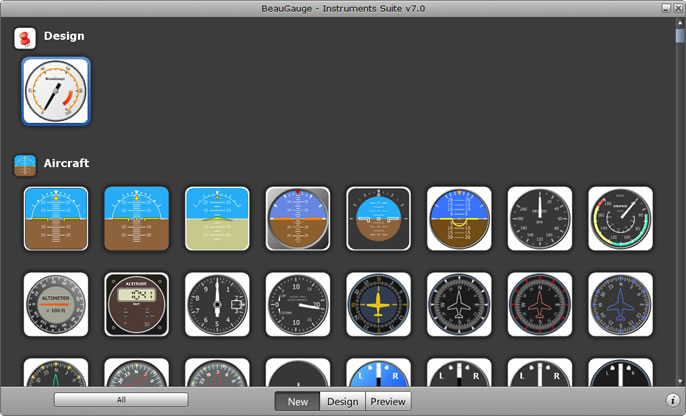Open the All category filter dropdown
686x416 pixels.
(121, 399)
